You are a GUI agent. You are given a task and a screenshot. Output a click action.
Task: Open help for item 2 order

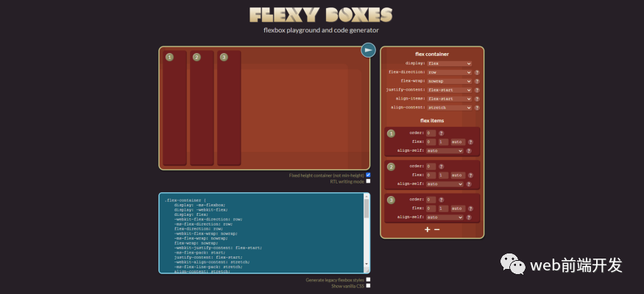pyautogui.click(x=441, y=167)
